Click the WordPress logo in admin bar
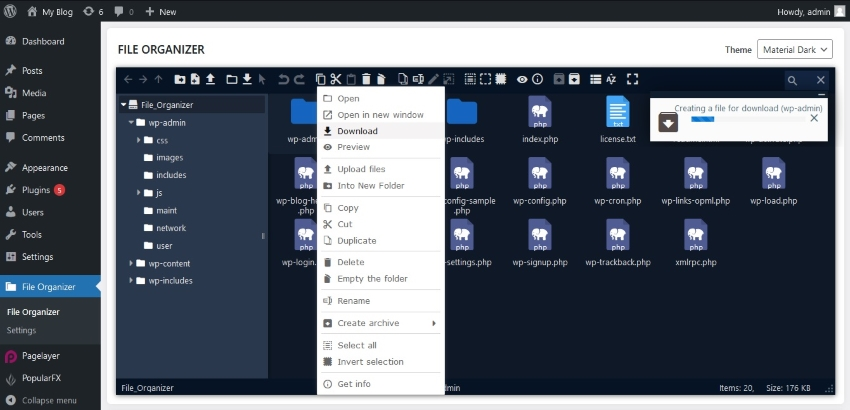This screenshot has height=410, width=850. coord(10,11)
